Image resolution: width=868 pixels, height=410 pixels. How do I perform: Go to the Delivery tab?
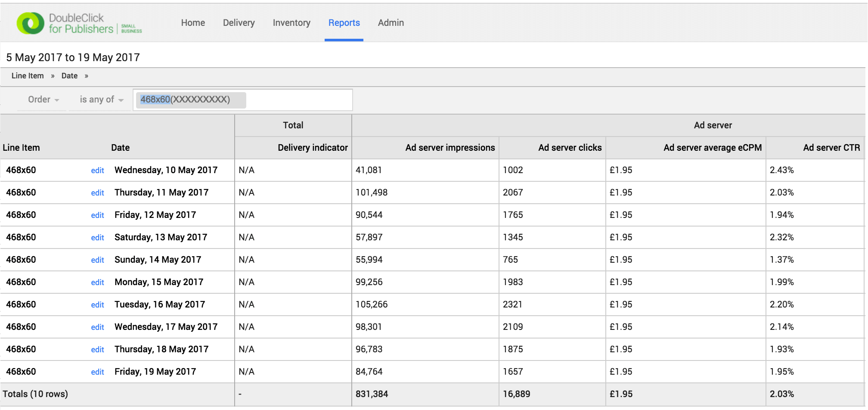click(239, 23)
